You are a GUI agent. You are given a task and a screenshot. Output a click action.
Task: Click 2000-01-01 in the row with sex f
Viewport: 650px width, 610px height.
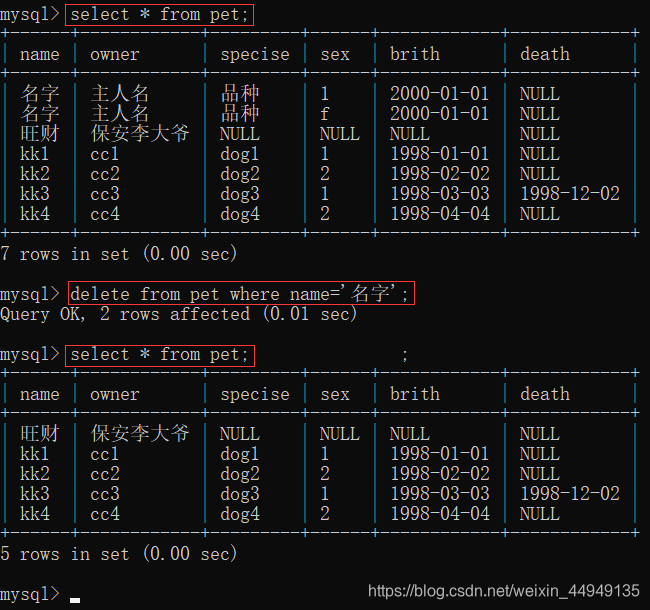[439, 114]
